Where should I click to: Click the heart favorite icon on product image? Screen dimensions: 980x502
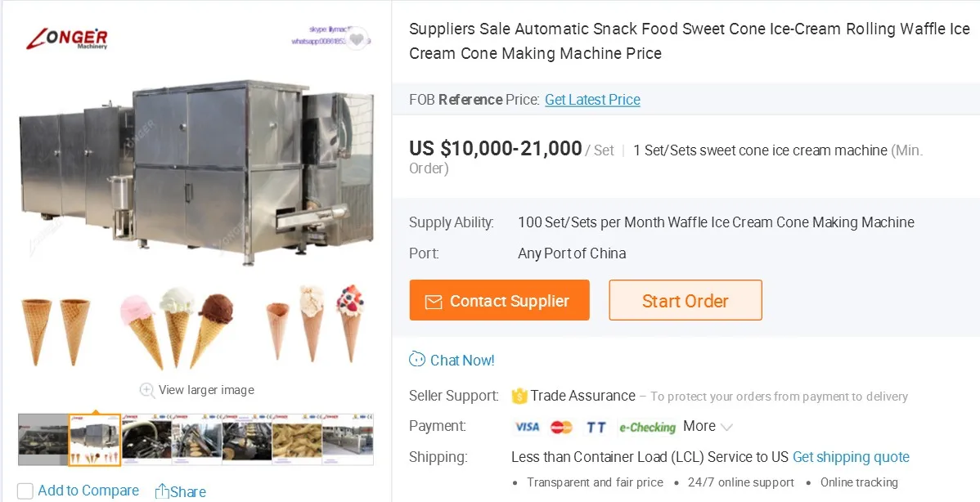[x=357, y=39]
